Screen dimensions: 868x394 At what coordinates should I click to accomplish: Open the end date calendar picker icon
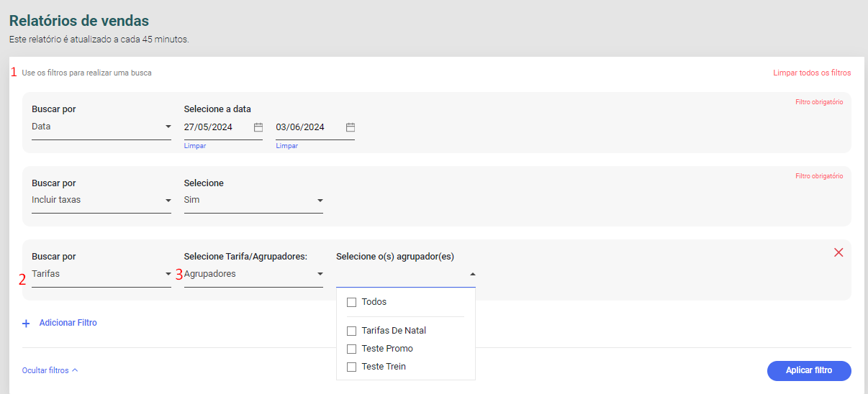tap(351, 127)
